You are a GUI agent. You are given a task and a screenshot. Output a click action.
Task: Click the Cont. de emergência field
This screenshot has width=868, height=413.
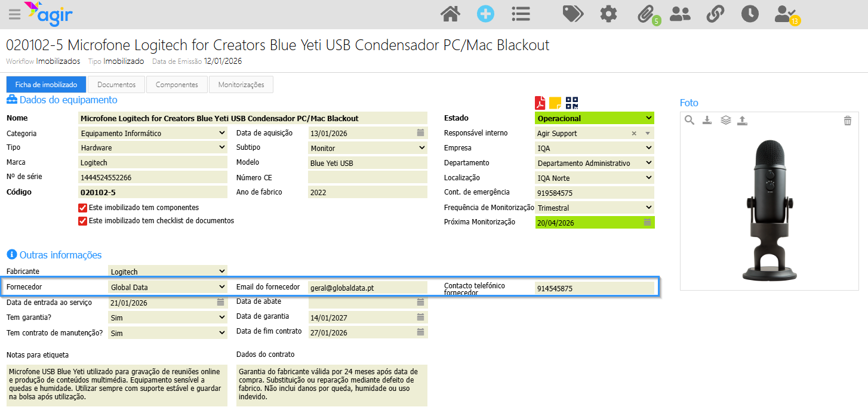(x=595, y=193)
